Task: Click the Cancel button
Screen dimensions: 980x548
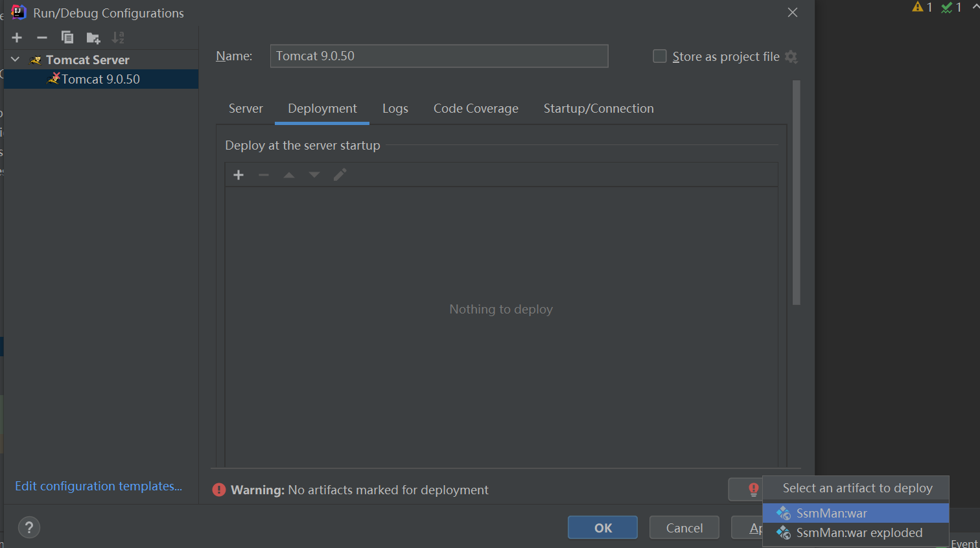Action: click(x=684, y=527)
